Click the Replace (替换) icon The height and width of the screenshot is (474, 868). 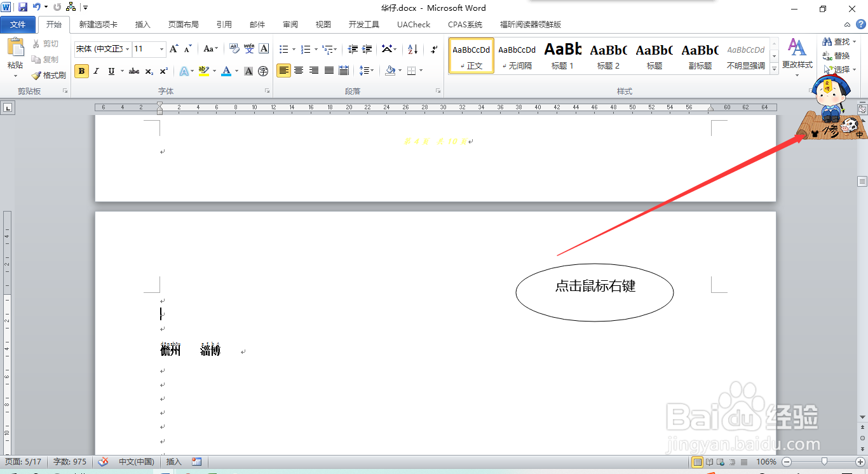(x=837, y=55)
